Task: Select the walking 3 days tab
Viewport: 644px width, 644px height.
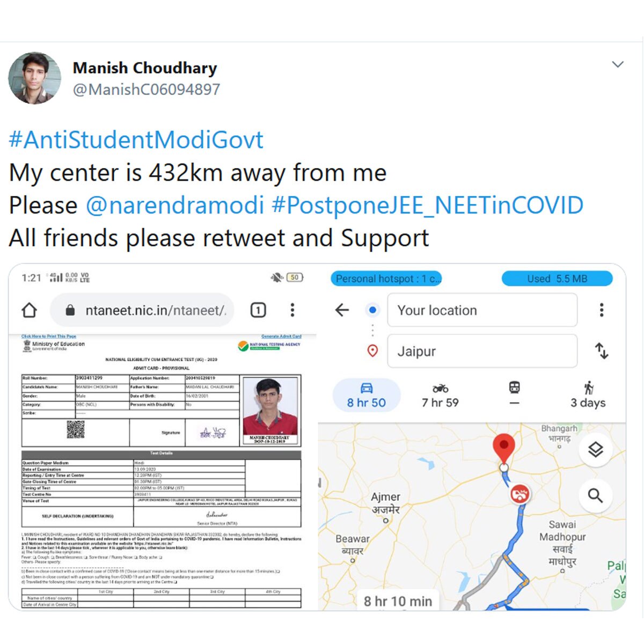Action: point(588,396)
